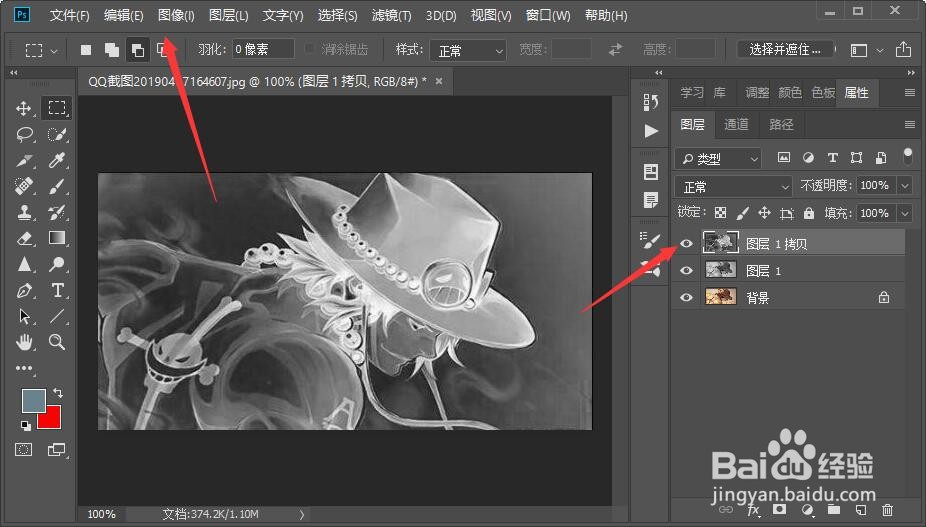The image size is (926, 527).
Task: Switch to the 调整 tab
Action: (757, 92)
